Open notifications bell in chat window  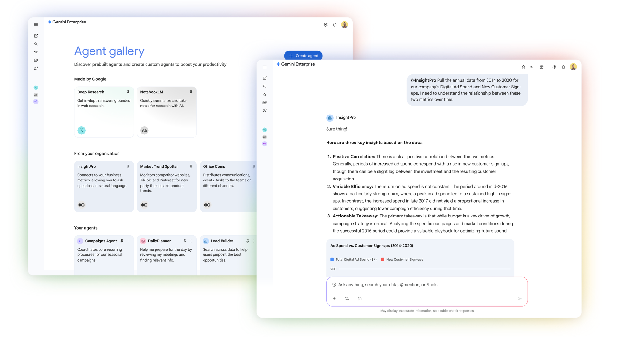(563, 67)
